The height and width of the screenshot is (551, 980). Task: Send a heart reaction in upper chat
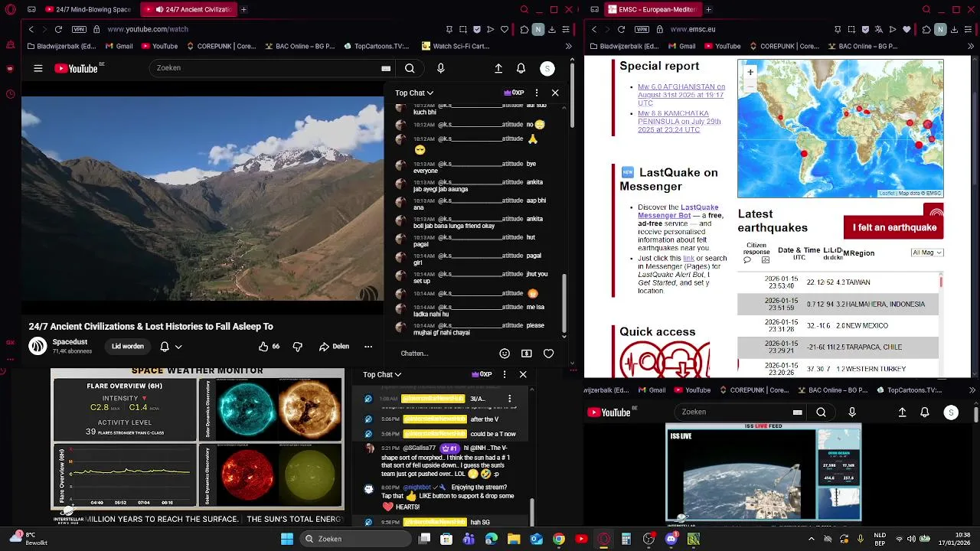point(548,354)
